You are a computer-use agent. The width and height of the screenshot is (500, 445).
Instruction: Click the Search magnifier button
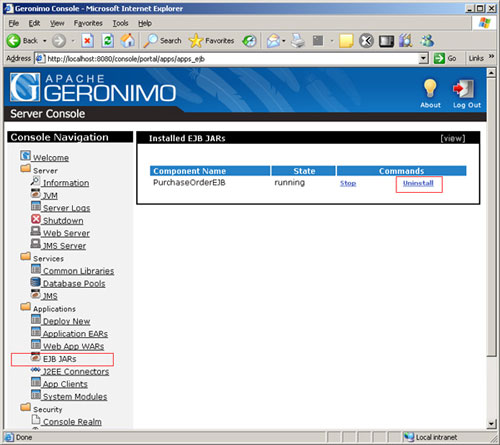click(163, 41)
